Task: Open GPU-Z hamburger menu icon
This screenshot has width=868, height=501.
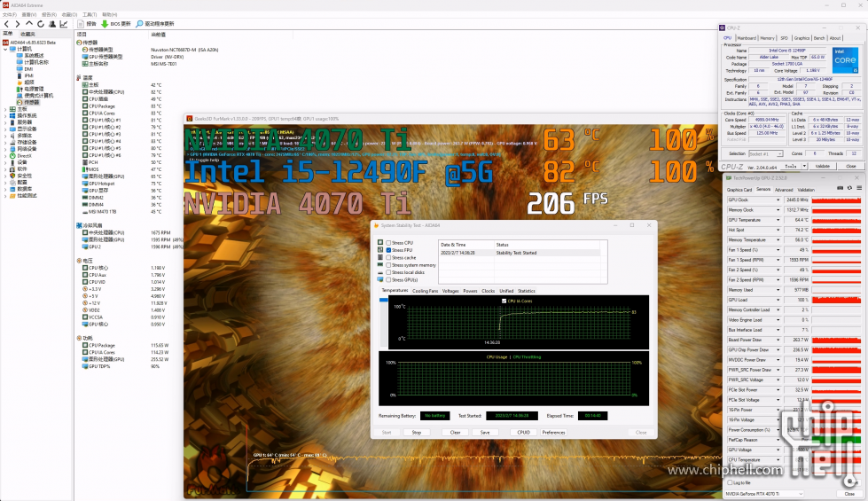Action: tap(859, 188)
